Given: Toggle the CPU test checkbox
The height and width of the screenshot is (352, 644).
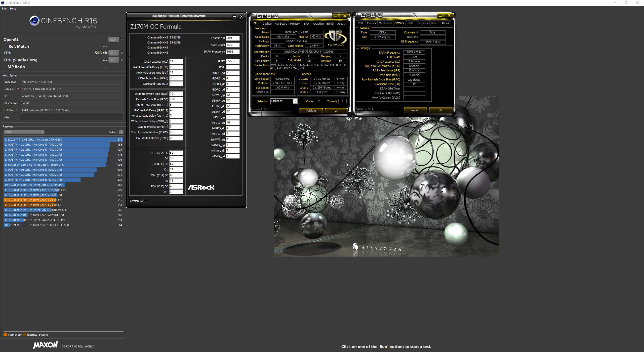Looking at the screenshot, I should click(122, 53).
